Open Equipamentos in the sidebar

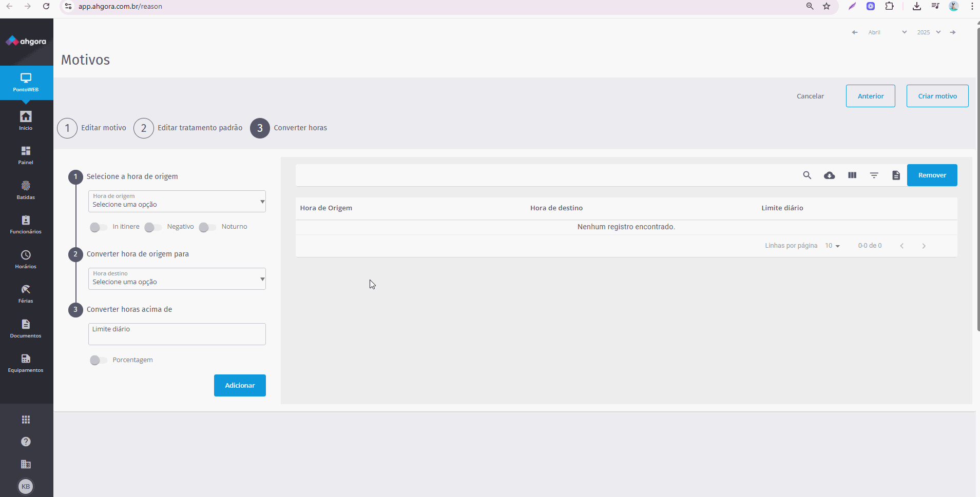26,363
